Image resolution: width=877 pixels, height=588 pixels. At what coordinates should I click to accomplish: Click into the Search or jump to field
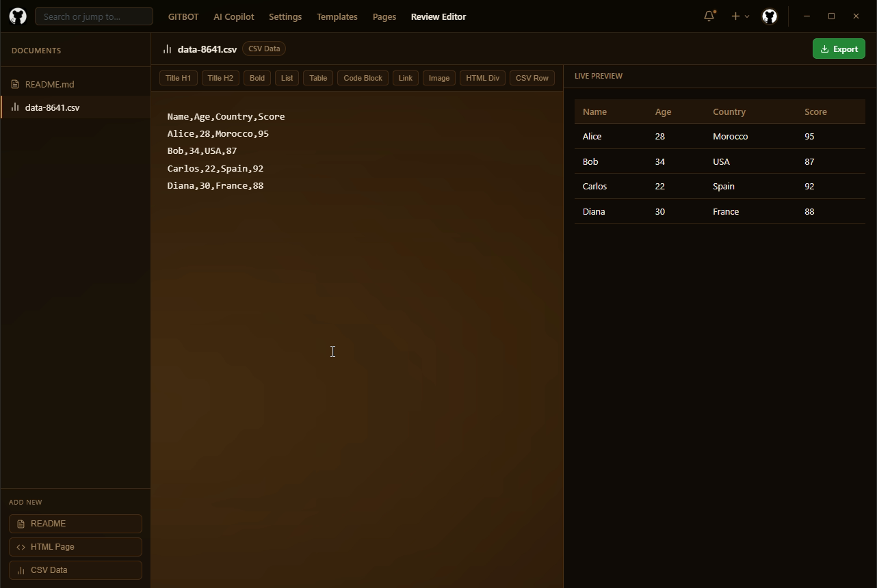tap(94, 16)
